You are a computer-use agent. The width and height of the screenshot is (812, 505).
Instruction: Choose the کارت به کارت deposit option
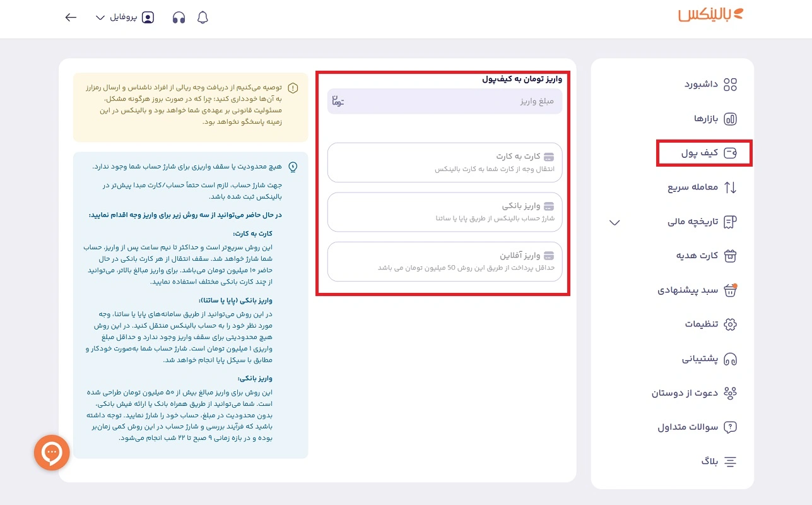point(444,162)
